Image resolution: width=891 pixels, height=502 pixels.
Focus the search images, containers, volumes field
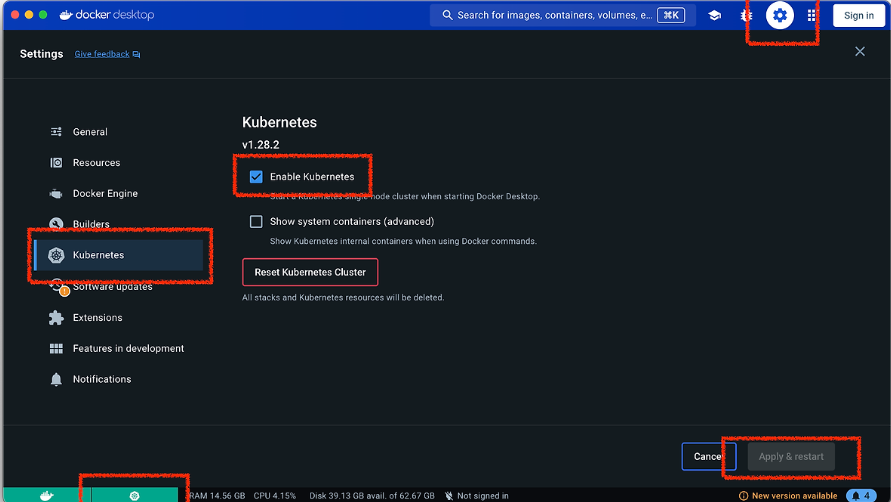pyautogui.click(x=562, y=15)
